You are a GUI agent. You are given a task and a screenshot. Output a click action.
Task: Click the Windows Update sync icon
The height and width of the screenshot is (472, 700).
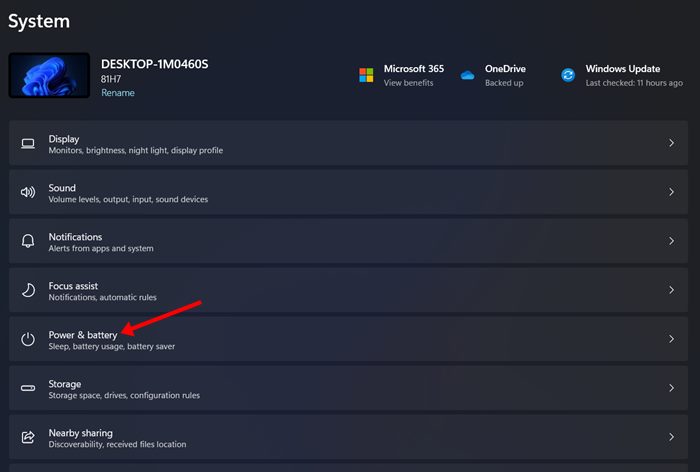(x=568, y=75)
